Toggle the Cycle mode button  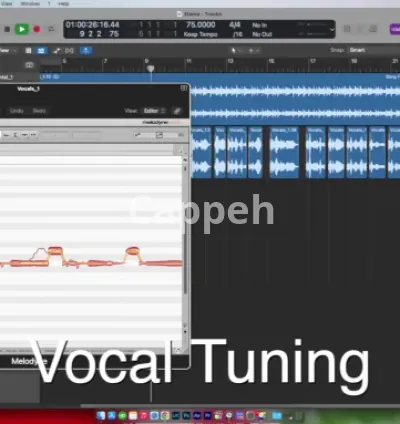(51, 29)
